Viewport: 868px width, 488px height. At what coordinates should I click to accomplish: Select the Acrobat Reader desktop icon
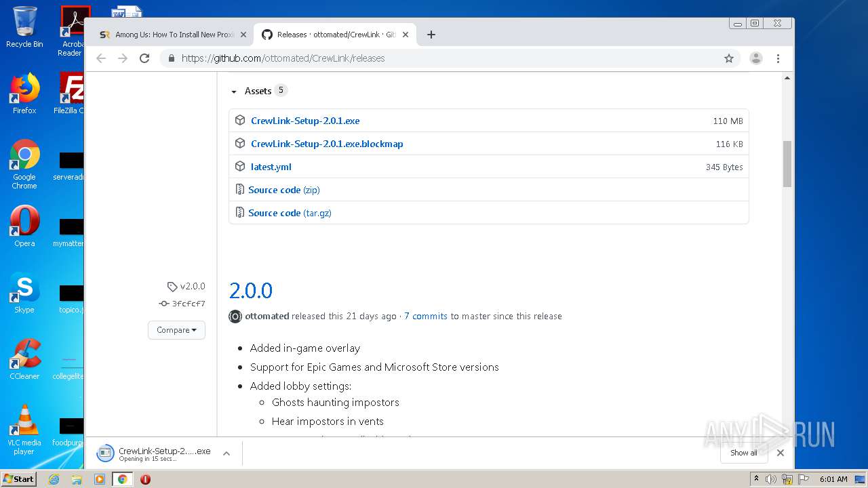(x=72, y=31)
